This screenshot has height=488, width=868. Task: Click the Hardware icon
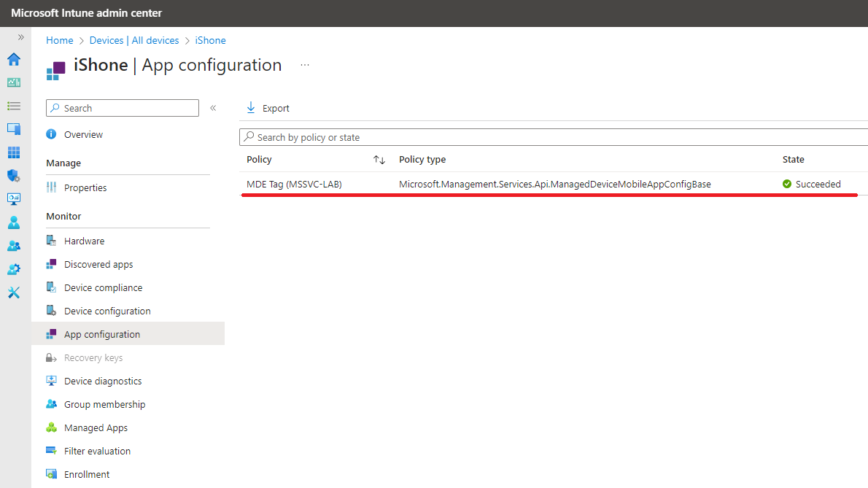pyautogui.click(x=52, y=241)
